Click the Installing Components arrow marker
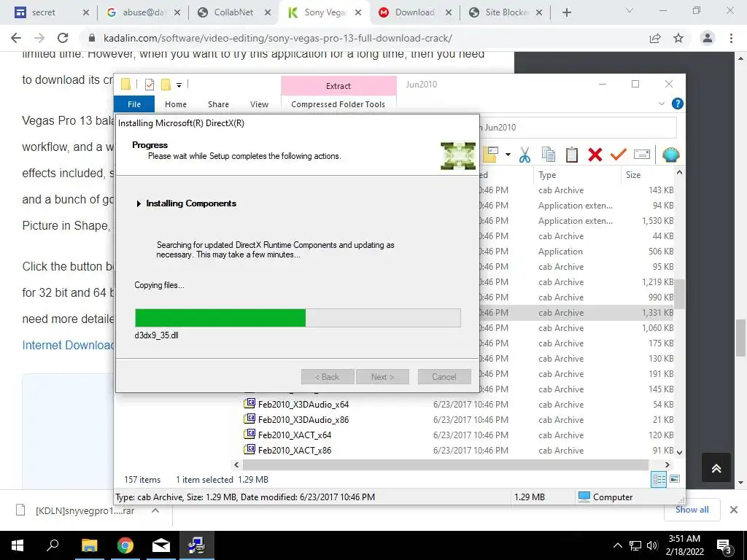Screen dimensions: 747x560 (139, 204)
